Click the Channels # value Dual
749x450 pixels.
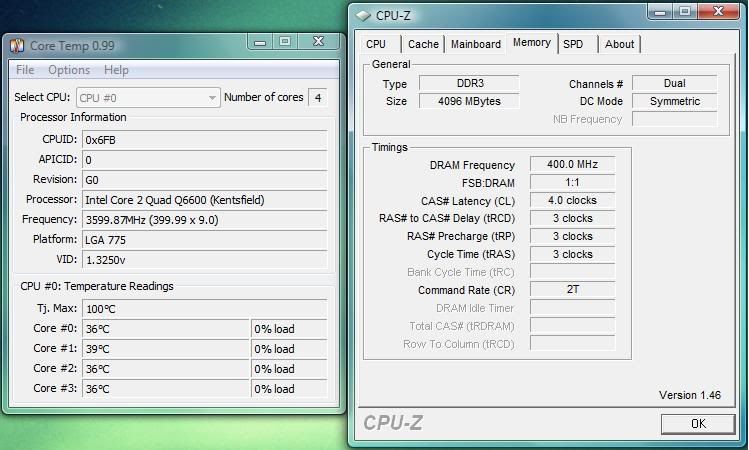point(674,83)
